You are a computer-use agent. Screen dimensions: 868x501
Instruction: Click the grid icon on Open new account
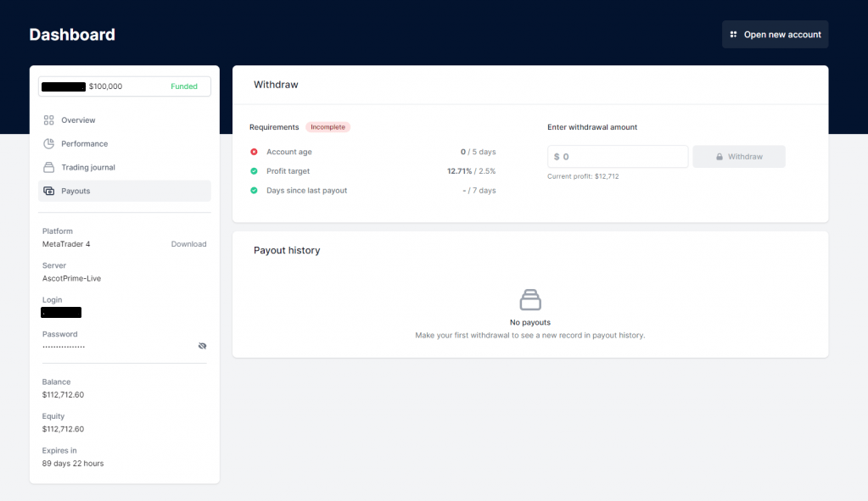point(731,34)
